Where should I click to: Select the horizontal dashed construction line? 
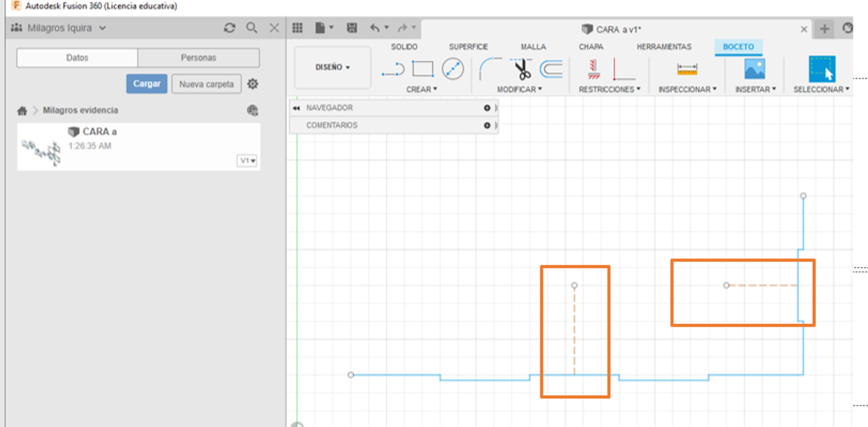[x=762, y=285]
